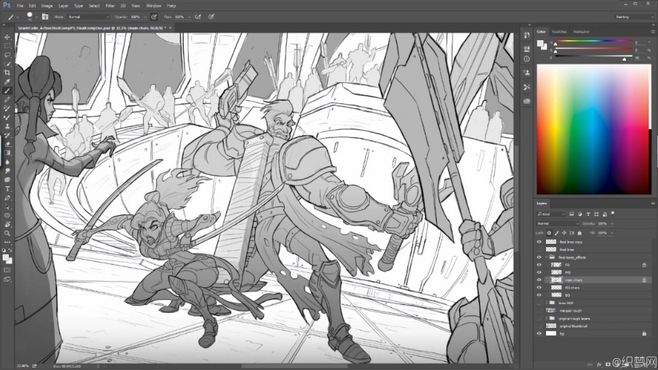The image size is (658, 370).
Task: Open the layer filter Kind dropdown
Action: click(551, 214)
